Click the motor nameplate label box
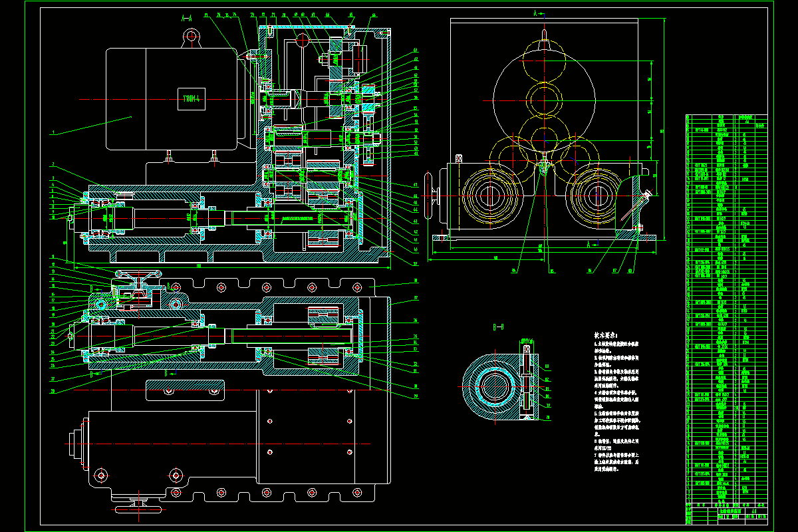798x532 pixels. [193, 100]
